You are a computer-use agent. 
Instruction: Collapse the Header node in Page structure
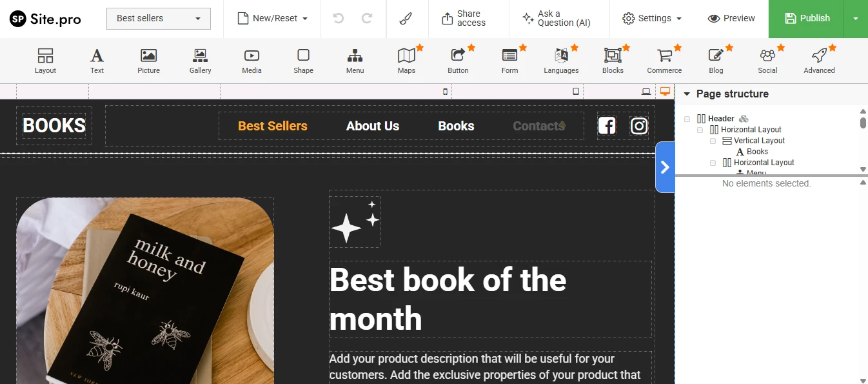click(x=686, y=118)
